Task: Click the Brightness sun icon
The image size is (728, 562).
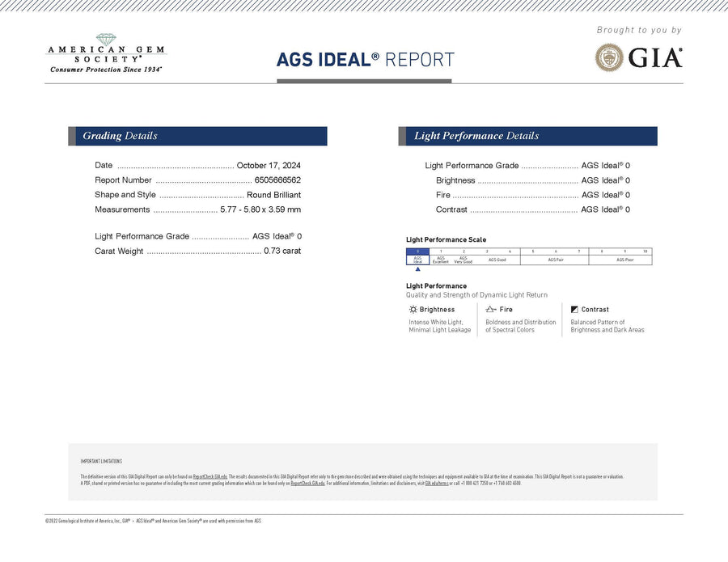Action: coord(413,310)
